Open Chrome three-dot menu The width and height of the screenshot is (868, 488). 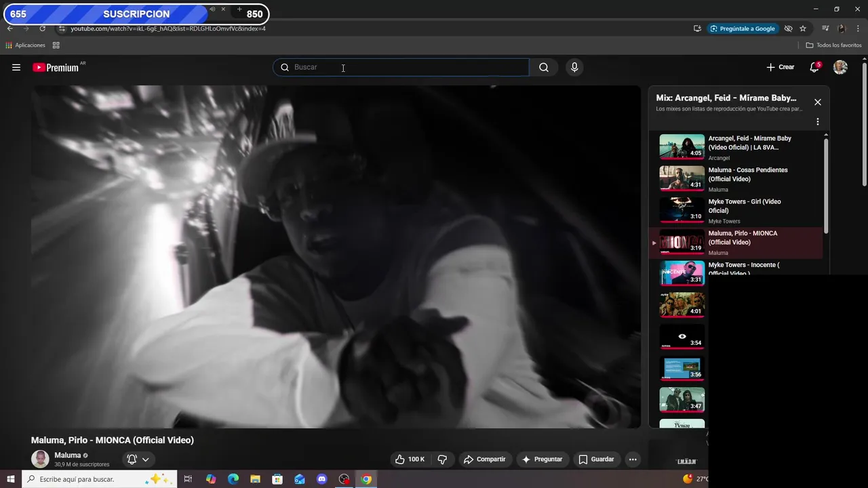(859, 28)
